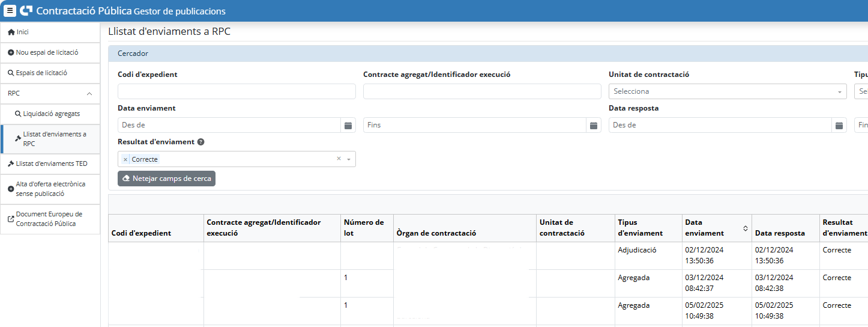Remove the Correcte tag from filter
Image resolution: width=868 pixels, height=327 pixels.
pyautogui.click(x=125, y=159)
